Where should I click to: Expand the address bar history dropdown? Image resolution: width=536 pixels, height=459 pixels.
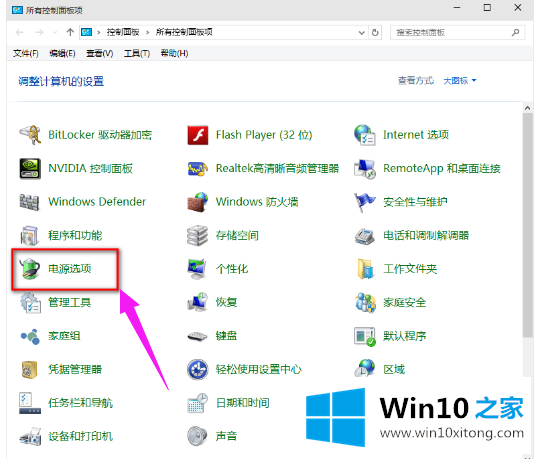pos(361,33)
